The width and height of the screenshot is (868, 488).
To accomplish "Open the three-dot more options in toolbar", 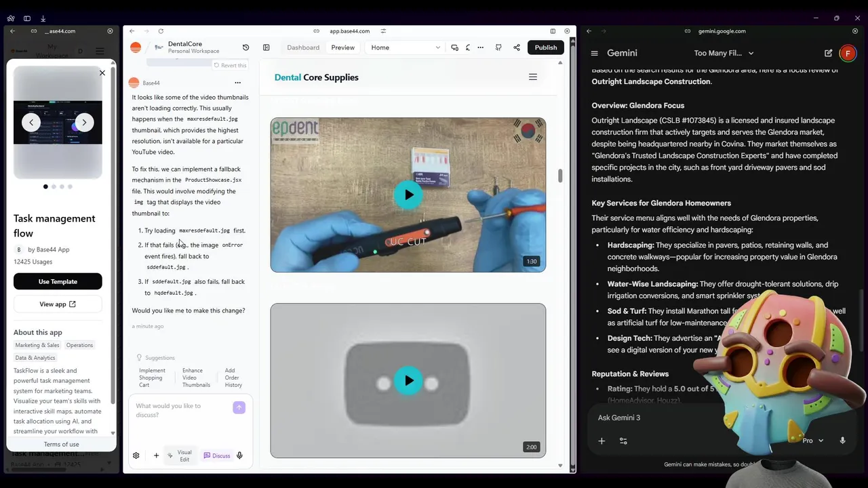I will [480, 47].
